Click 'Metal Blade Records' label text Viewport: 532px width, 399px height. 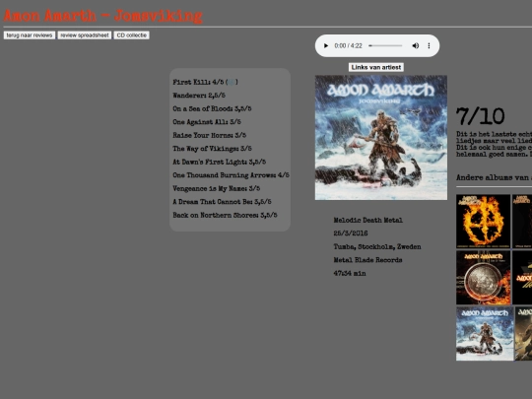pyautogui.click(x=367, y=260)
